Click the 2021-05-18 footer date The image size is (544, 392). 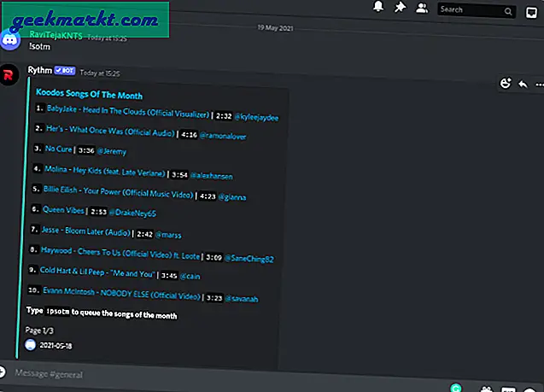pyautogui.click(x=56, y=346)
